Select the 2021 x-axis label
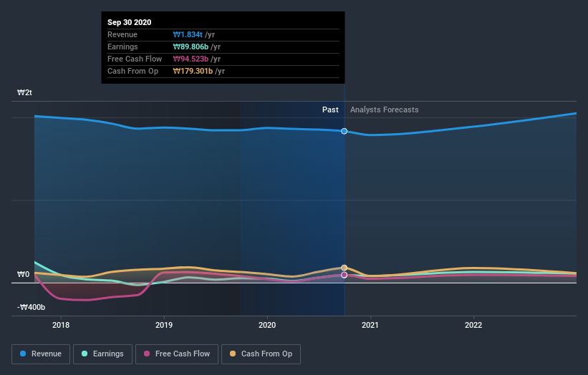The image size is (588, 375). point(370,325)
